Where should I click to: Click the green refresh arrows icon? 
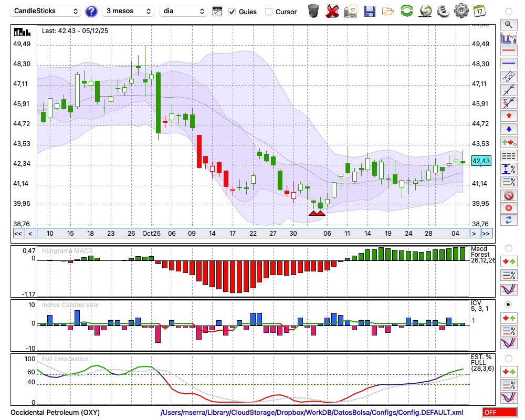click(x=406, y=11)
